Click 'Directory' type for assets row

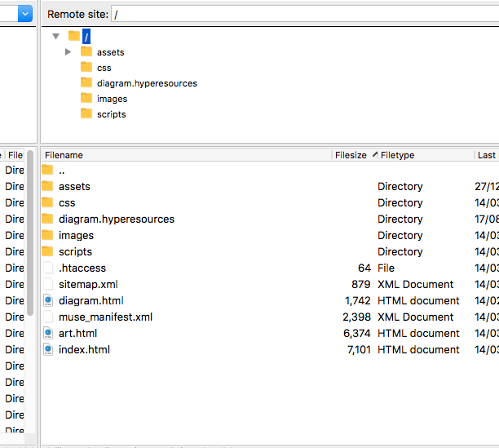(400, 187)
